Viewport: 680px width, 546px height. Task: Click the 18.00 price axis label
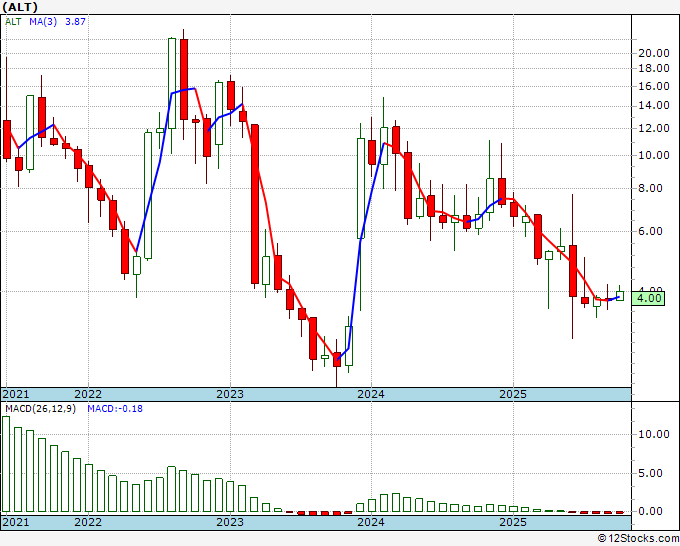[654, 69]
